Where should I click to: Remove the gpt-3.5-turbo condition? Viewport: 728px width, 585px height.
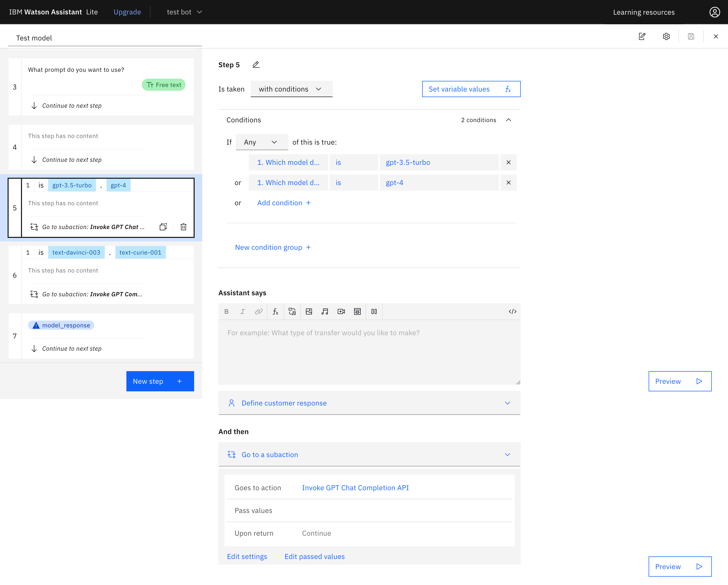tap(508, 163)
